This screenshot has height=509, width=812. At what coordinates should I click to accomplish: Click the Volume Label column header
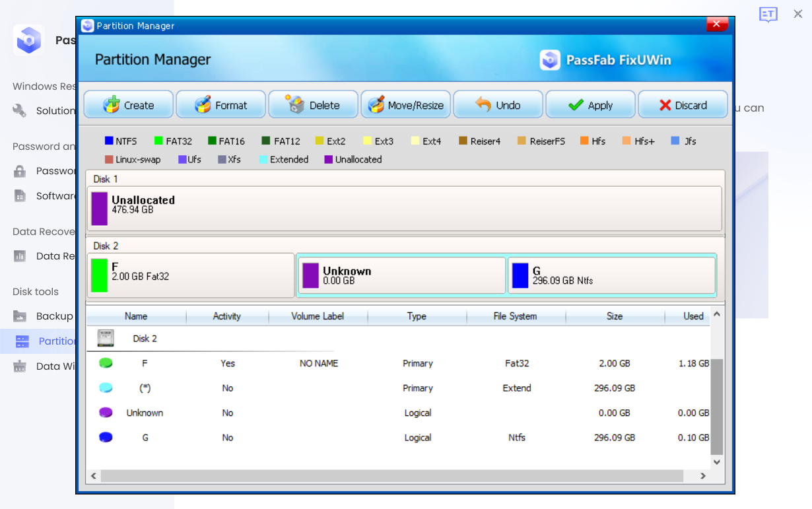tap(318, 316)
